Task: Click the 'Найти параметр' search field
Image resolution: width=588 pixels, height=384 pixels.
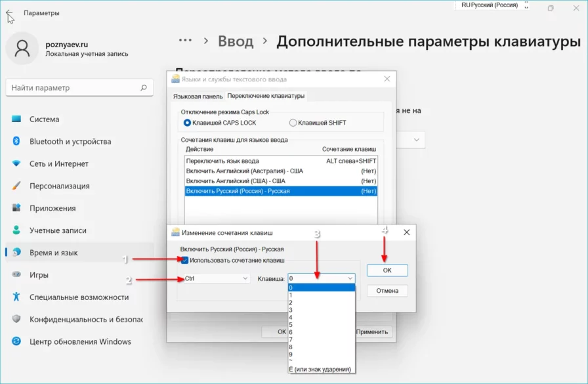Action: tap(73, 88)
